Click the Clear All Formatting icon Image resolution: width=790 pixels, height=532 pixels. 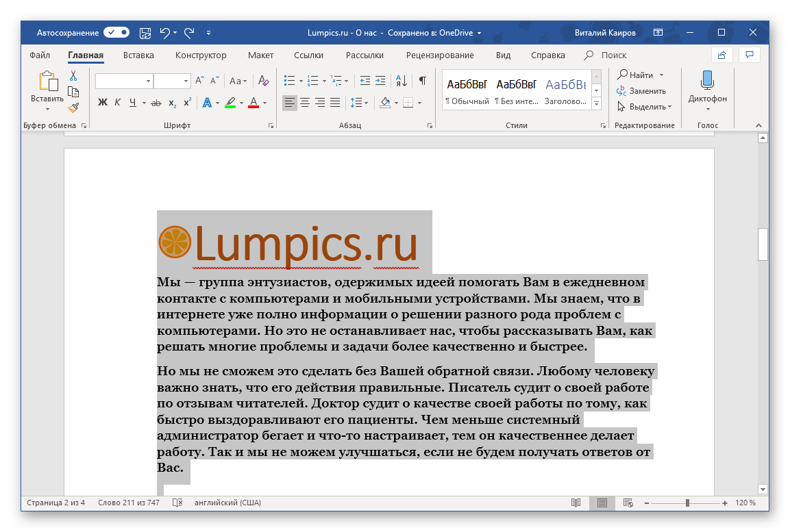[264, 81]
